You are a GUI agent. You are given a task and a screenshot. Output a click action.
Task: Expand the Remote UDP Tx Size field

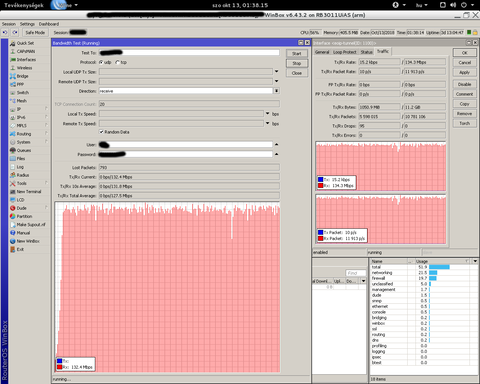(x=276, y=81)
